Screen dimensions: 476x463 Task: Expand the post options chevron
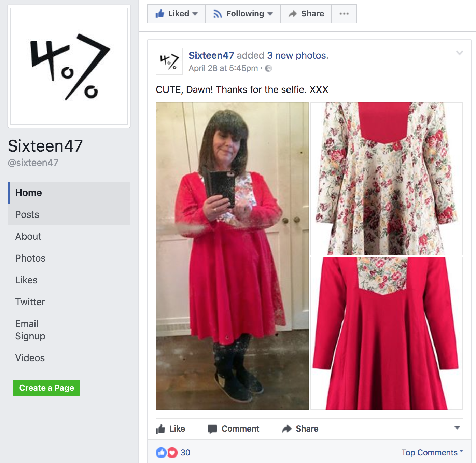point(460,53)
